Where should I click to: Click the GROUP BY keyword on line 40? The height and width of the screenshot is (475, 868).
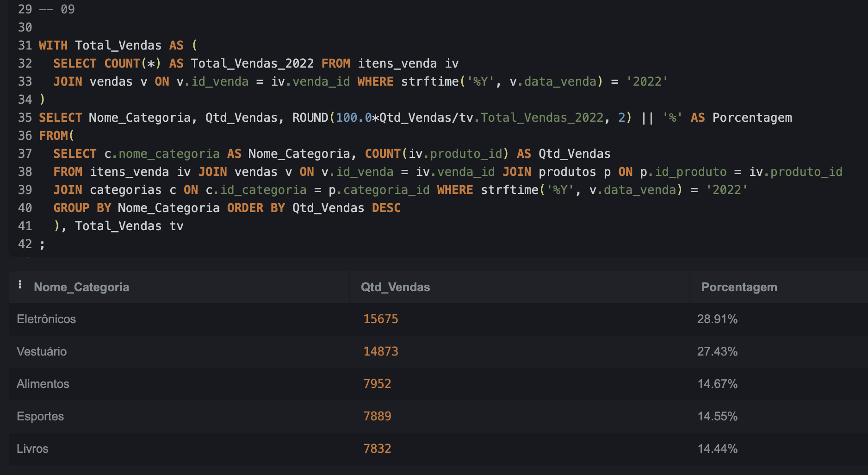coord(82,208)
